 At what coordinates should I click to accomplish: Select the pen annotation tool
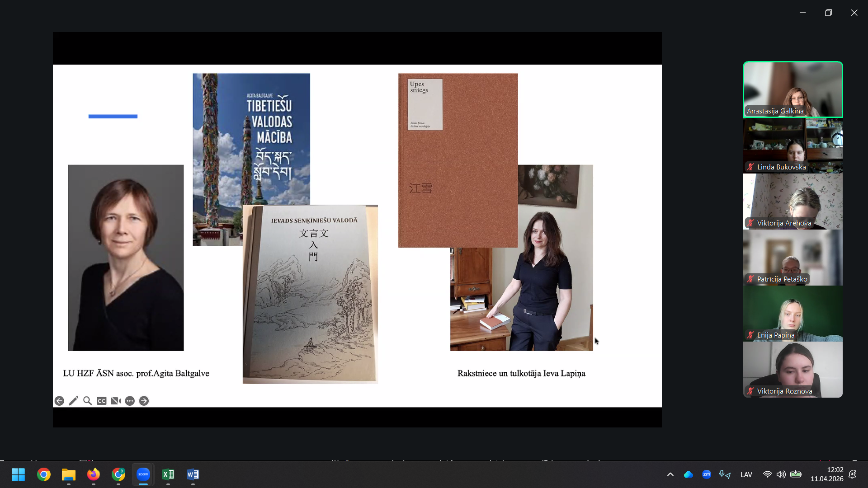click(x=73, y=401)
